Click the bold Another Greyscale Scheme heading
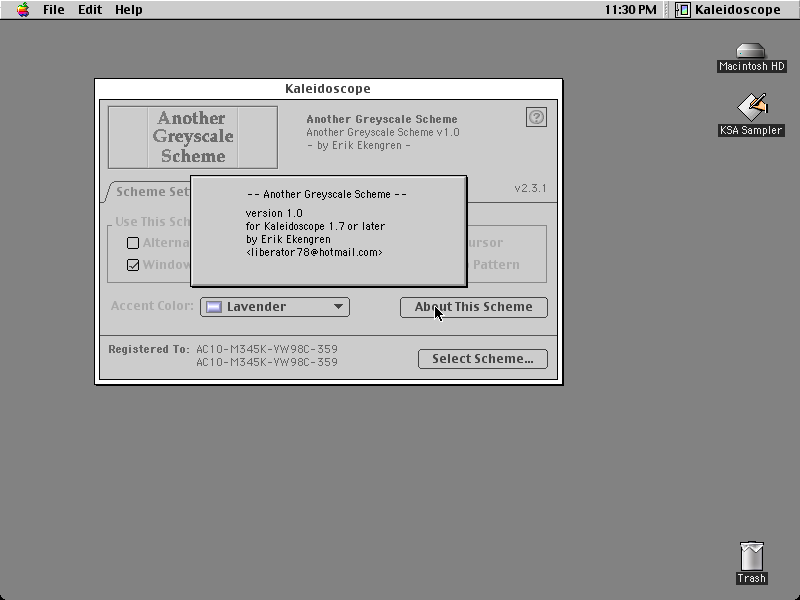 [x=382, y=119]
